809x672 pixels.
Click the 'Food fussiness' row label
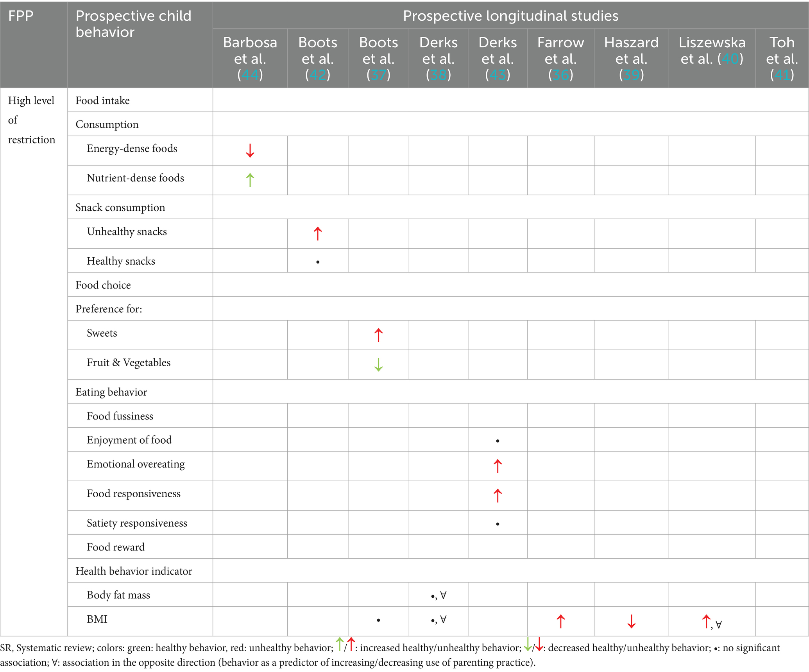click(x=120, y=416)
